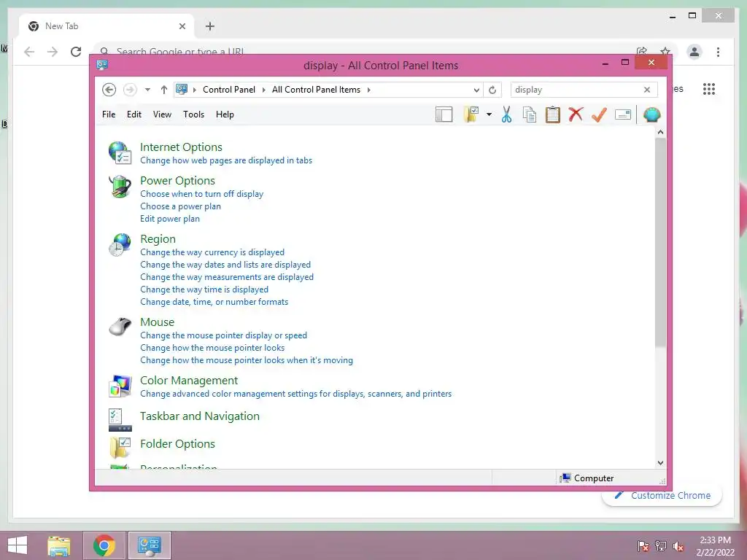Click the Control Panel title bar icon
Viewport: 747px width, 560px height.
pyautogui.click(x=102, y=65)
